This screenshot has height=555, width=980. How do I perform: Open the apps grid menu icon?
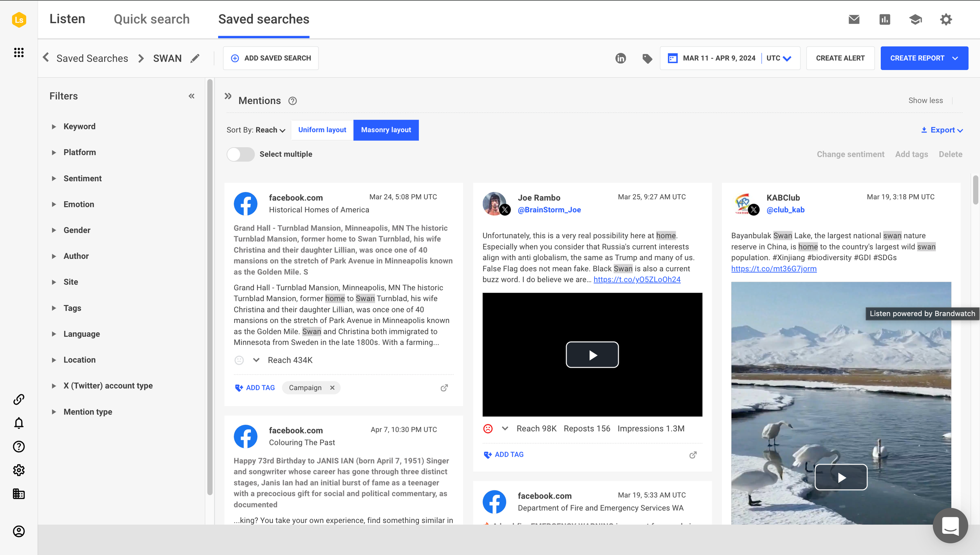(19, 52)
